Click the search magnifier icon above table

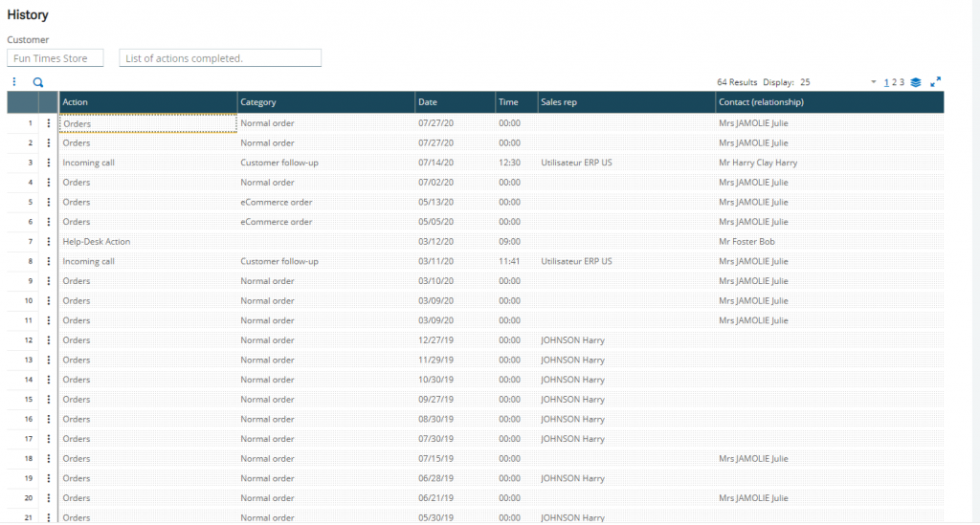pyautogui.click(x=38, y=82)
